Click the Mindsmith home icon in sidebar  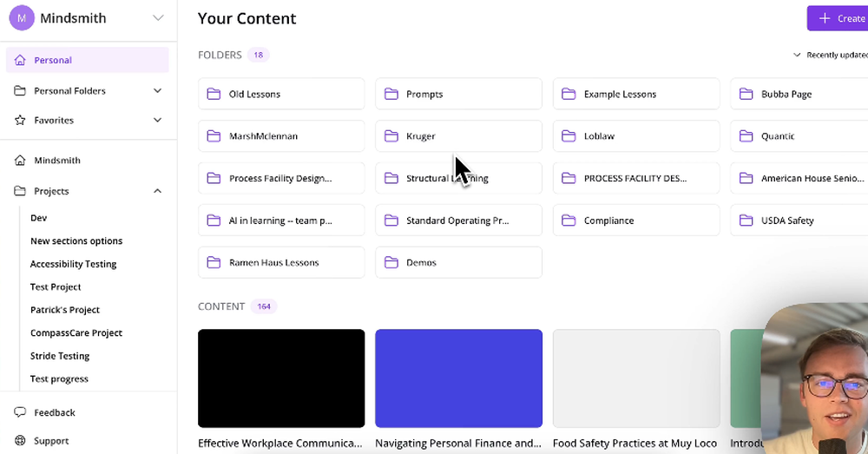click(20, 161)
